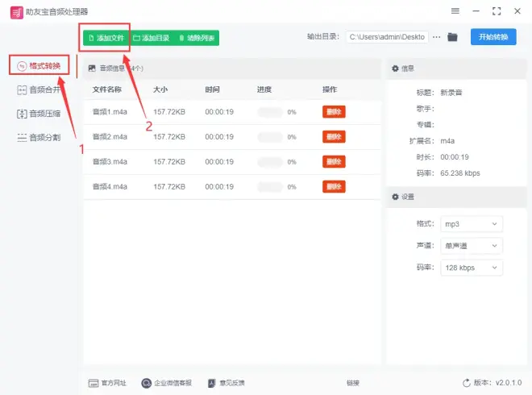Open the 声道 channel dropdown
The image size is (532, 395).
[472, 246]
